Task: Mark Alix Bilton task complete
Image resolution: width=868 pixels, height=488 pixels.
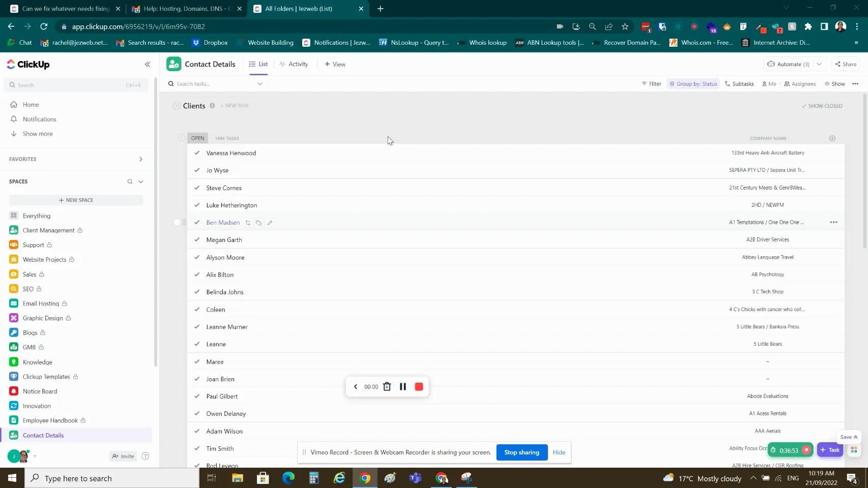Action: coord(197,274)
